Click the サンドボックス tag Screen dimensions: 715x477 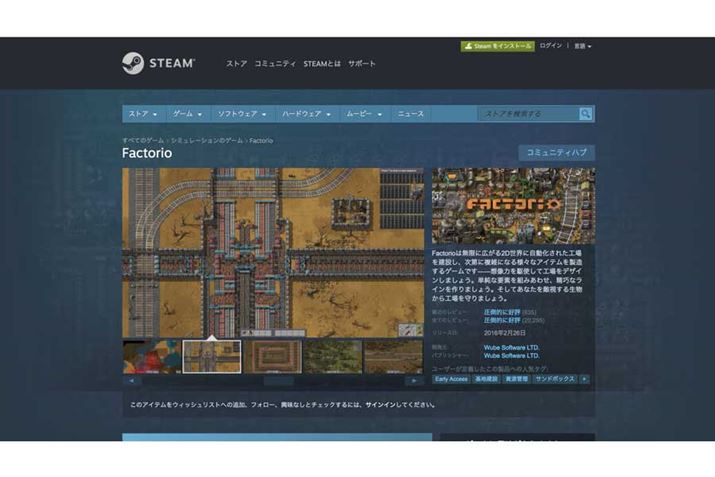pyautogui.click(x=555, y=379)
